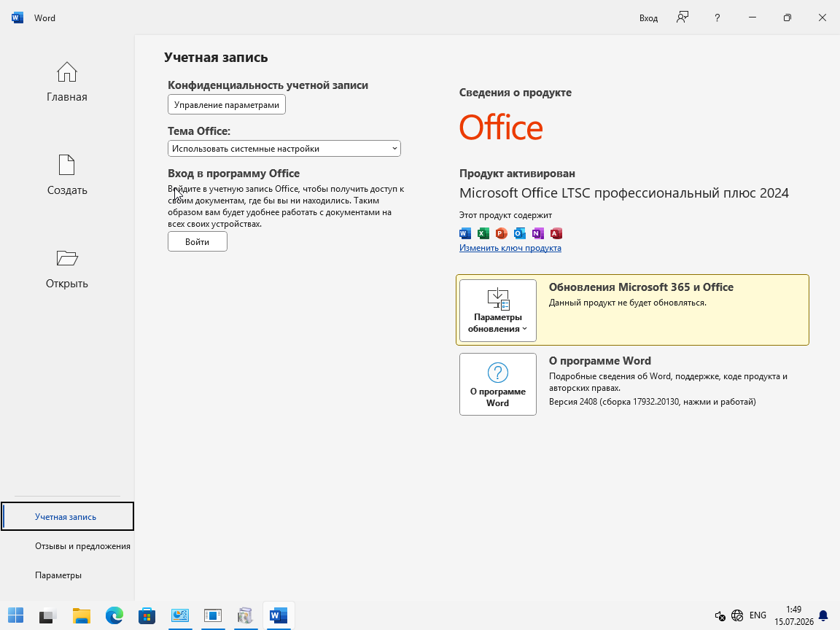This screenshot has height=630, width=840.
Task: Open the installer box icon on the taskbar
Action: click(x=245, y=615)
